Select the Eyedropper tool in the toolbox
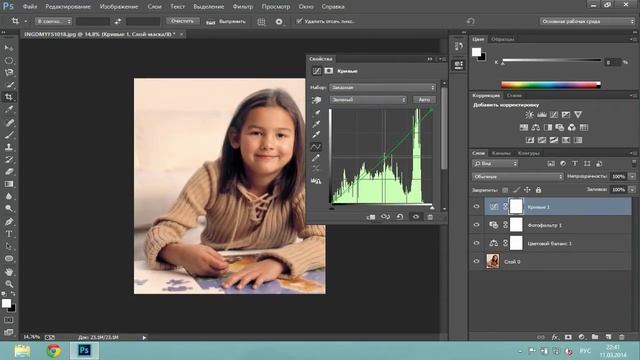Image resolution: width=640 pixels, height=360 pixels. (x=9, y=109)
